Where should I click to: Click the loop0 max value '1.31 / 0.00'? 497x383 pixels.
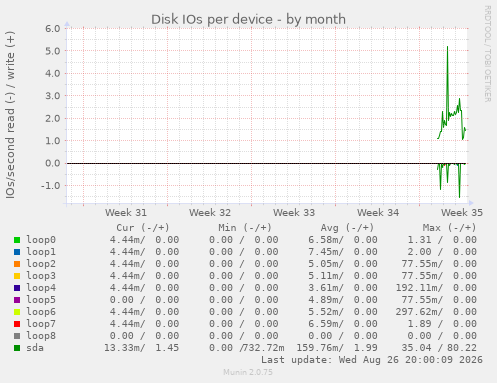[442, 240]
